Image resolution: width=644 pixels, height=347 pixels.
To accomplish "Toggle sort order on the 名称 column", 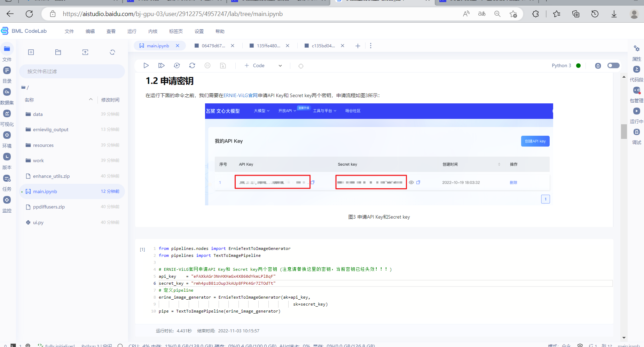I will click(91, 100).
